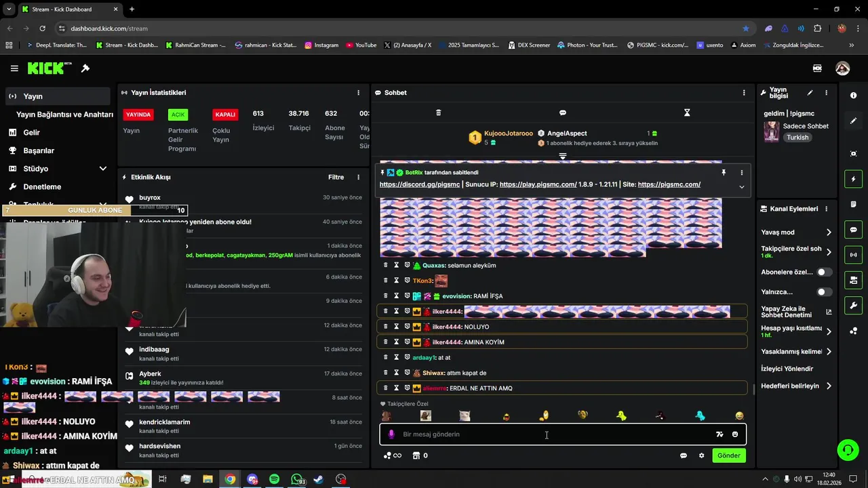Open the green headset support button

[x=847, y=449]
